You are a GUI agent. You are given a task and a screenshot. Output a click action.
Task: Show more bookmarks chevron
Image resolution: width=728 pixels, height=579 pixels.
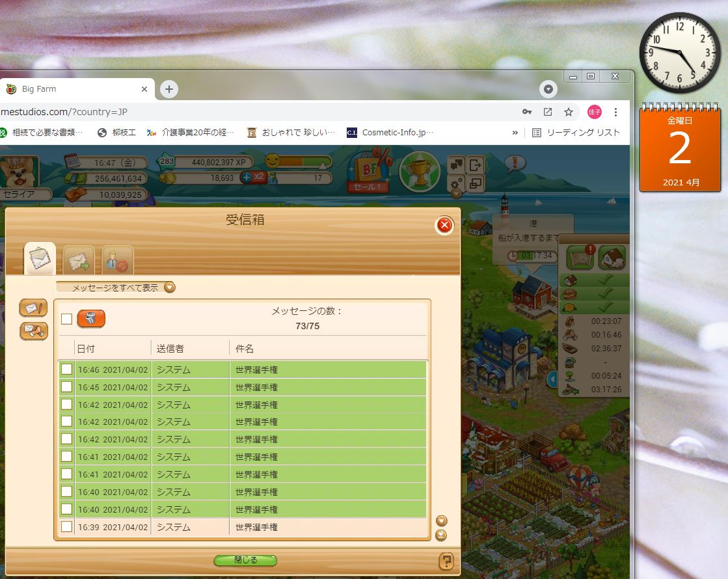[515, 133]
